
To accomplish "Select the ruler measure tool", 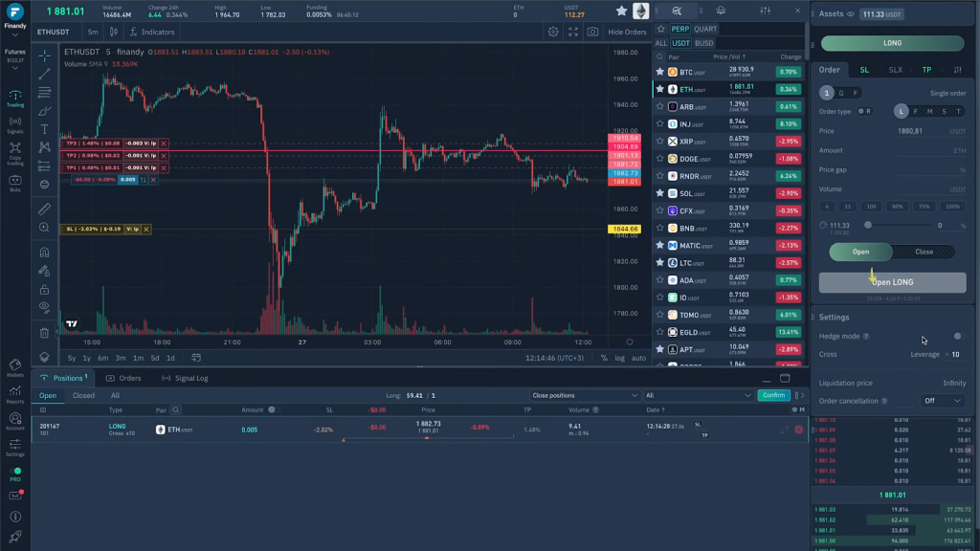I will click(44, 209).
